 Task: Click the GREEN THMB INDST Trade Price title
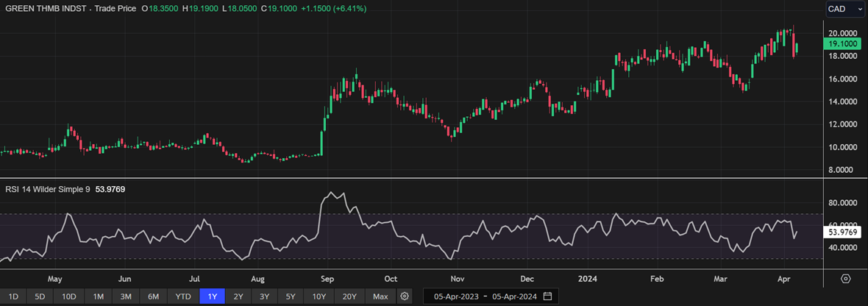point(71,10)
